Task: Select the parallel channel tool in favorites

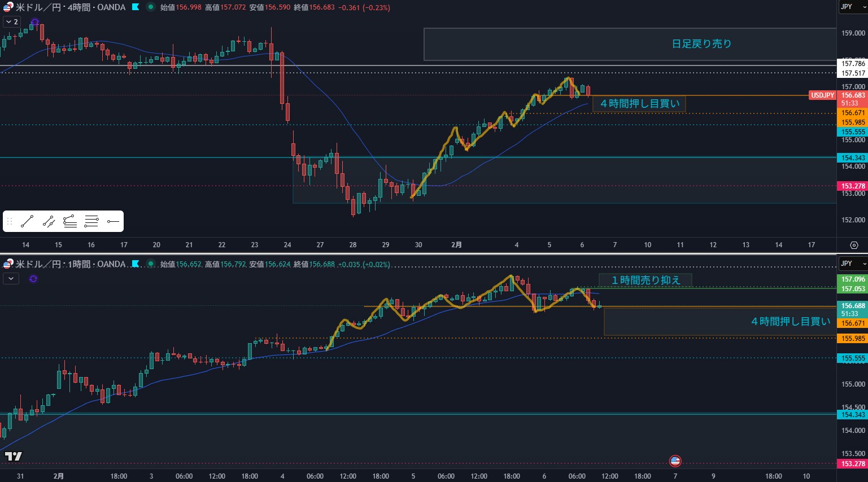Action: tap(49, 222)
